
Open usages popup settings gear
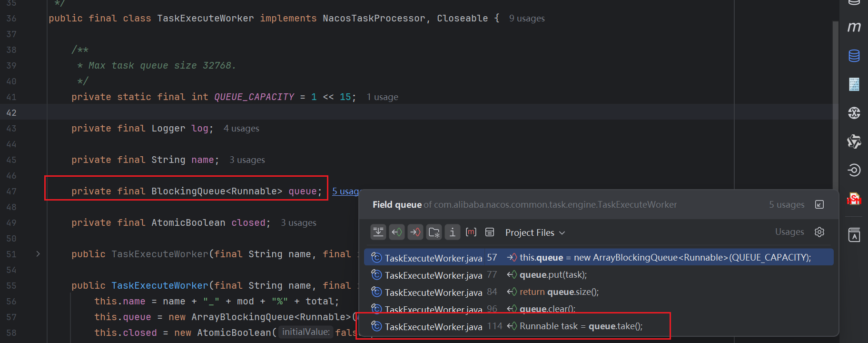(819, 232)
